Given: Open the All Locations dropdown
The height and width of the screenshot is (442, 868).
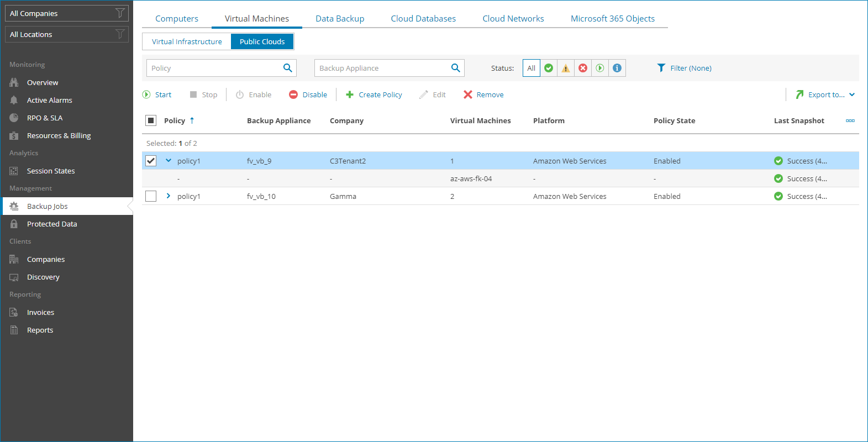Looking at the screenshot, I should point(67,34).
